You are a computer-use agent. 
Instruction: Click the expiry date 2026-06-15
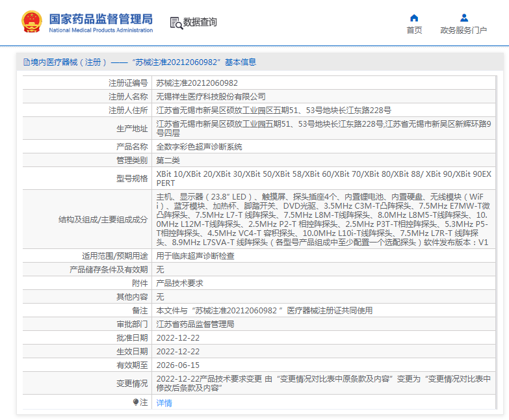(x=177, y=365)
